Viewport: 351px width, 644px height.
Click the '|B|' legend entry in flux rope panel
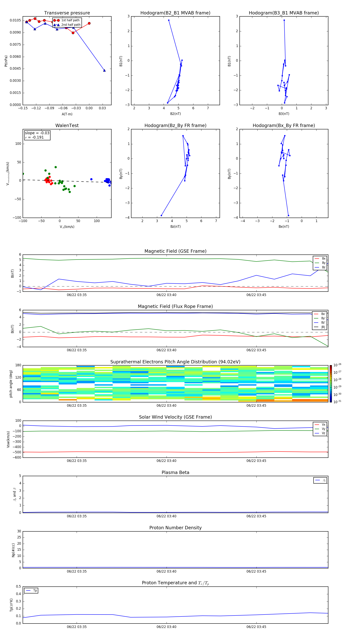click(320, 327)
